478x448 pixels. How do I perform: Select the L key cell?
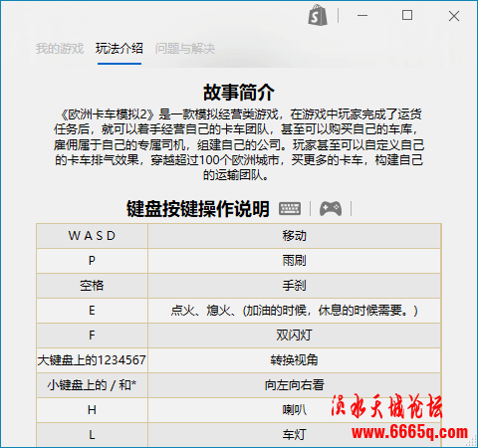92,435
